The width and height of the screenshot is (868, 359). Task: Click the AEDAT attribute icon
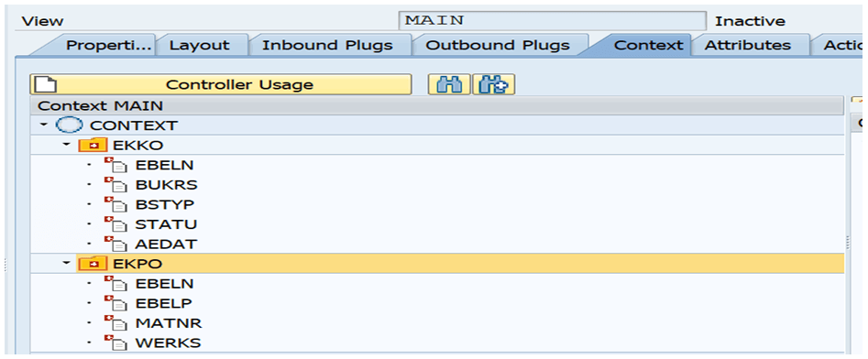point(115,244)
